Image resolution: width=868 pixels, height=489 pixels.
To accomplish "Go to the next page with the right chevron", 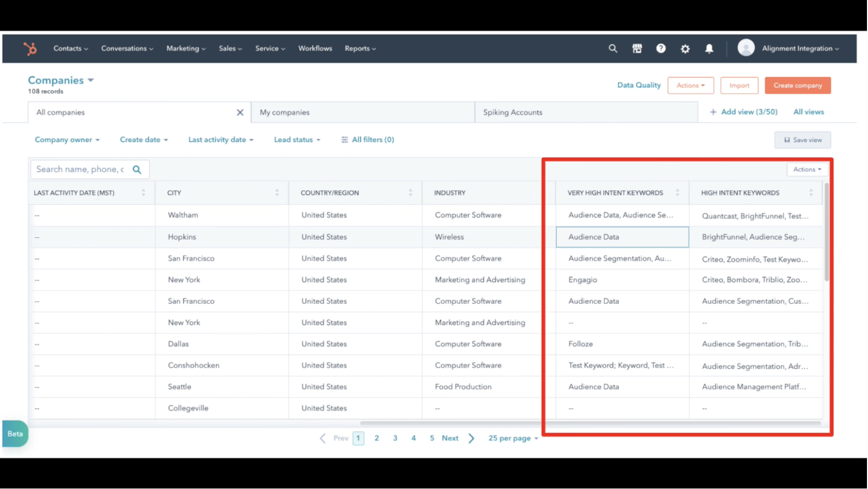I will click(472, 439).
